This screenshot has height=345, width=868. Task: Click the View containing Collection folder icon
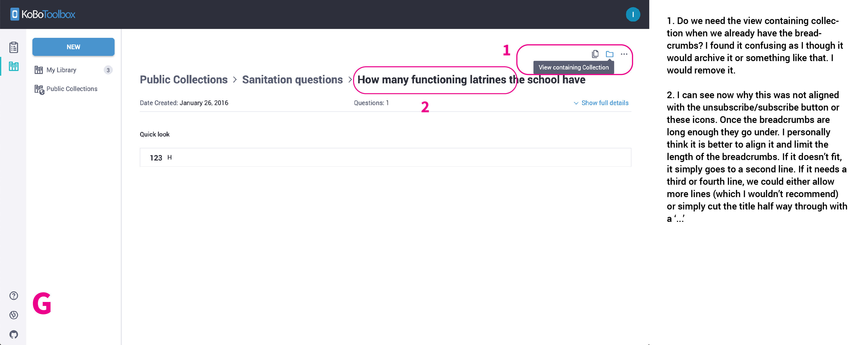(x=609, y=54)
